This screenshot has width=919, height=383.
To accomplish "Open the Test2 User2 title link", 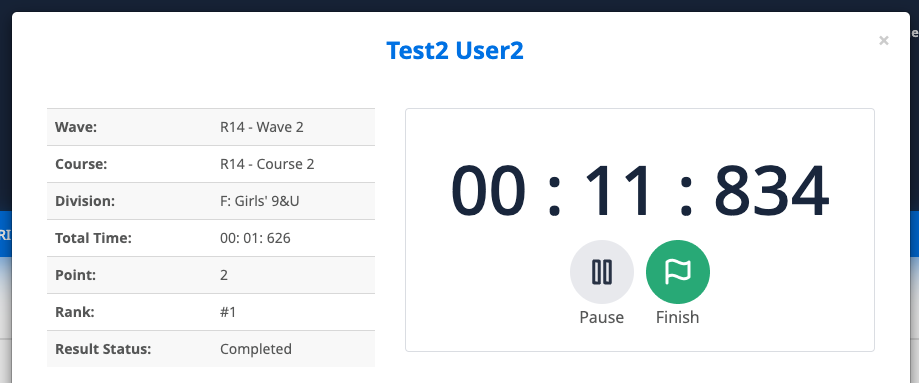I will 455,51.
